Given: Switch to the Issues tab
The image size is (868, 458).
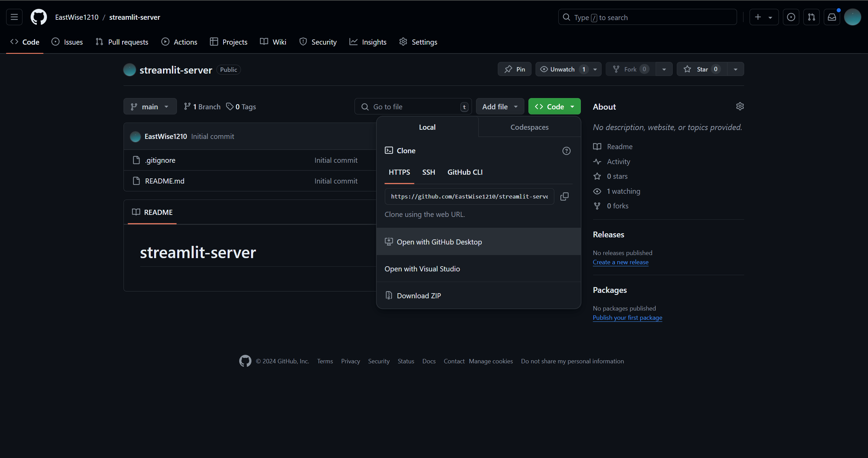Looking at the screenshot, I should (x=67, y=42).
